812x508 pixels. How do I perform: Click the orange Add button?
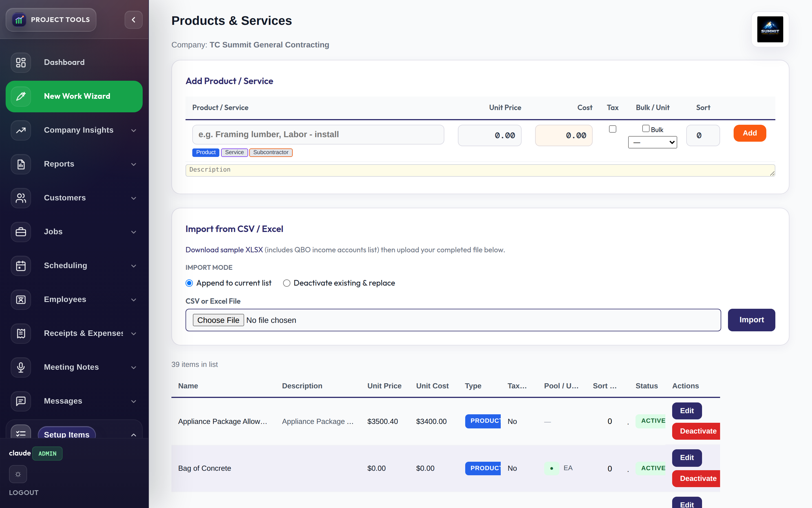[750, 133]
